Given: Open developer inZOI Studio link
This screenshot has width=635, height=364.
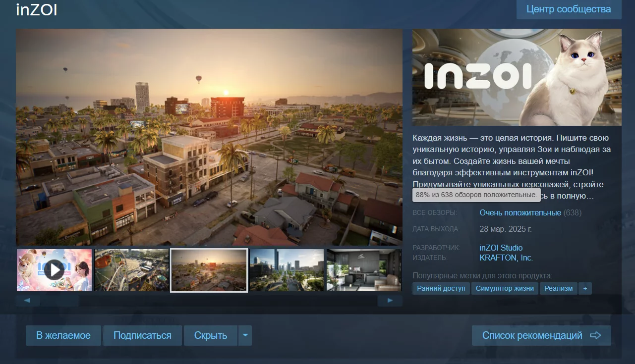Looking at the screenshot, I should 501,248.
